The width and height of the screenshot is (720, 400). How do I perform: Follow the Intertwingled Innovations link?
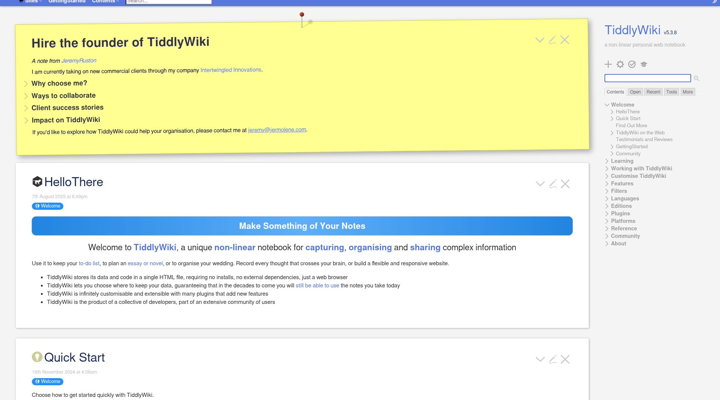[231, 70]
